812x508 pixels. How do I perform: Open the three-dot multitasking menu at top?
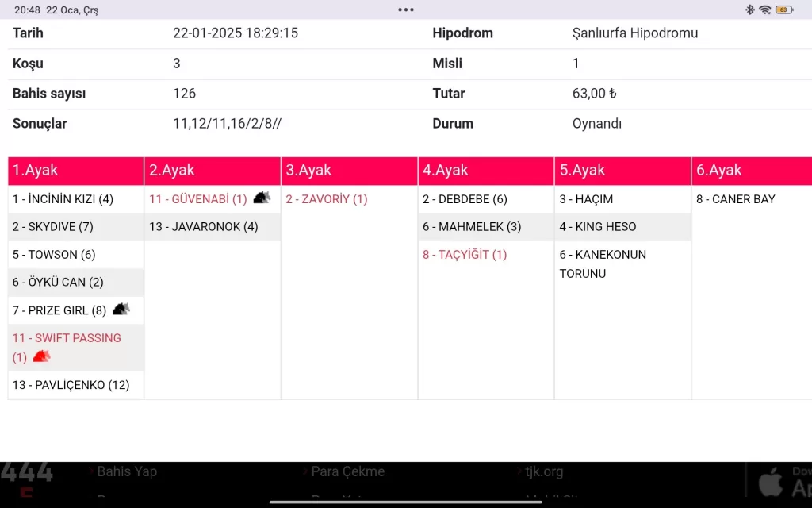pyautogui.click(x=406, y=10)
